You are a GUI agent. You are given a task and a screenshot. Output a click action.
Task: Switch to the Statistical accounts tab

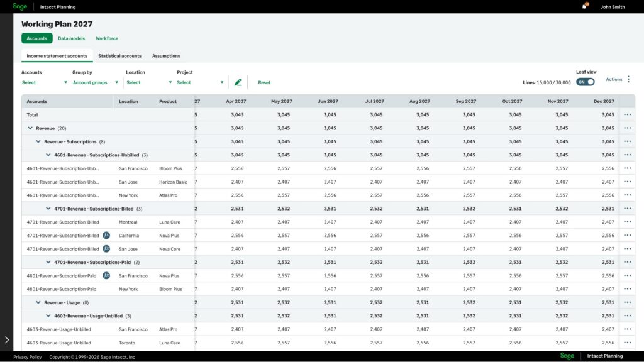tap(119, 56)
